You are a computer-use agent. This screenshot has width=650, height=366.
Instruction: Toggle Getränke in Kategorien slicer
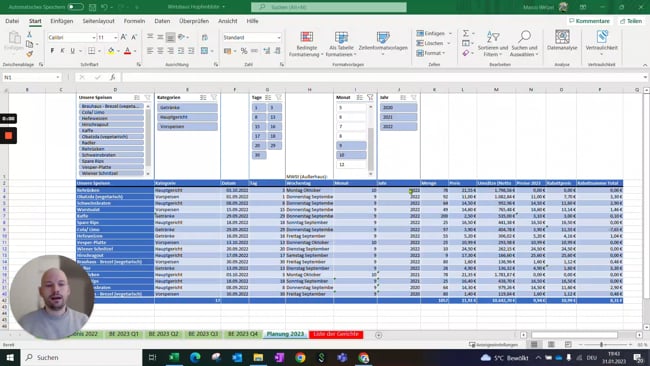(187, 107)
